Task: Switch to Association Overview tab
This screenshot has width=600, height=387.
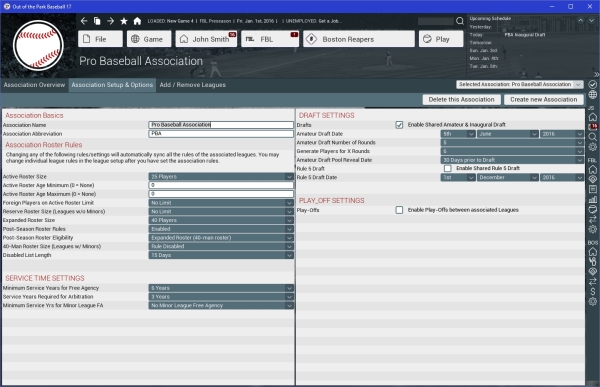Action: [34, 85]
